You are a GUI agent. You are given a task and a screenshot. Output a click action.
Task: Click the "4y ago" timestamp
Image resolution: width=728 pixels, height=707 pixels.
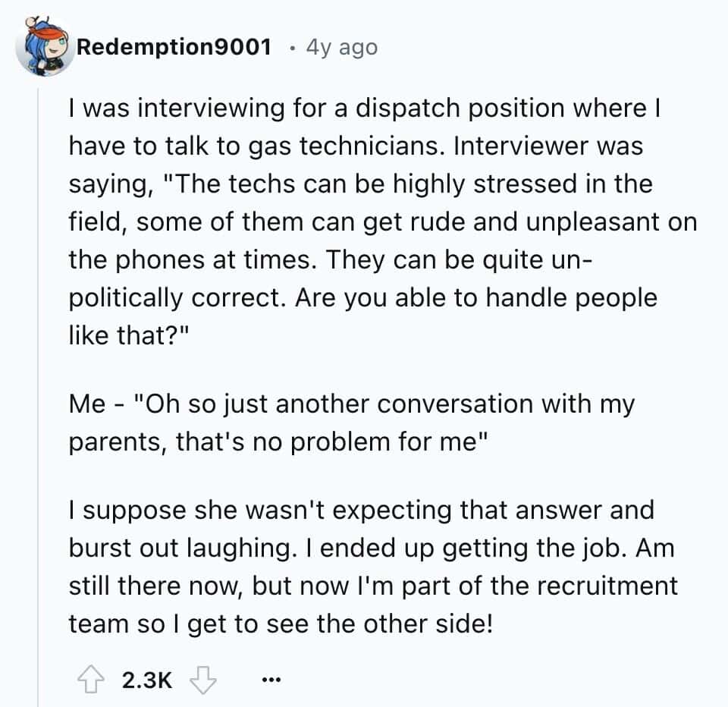coord(340,47)
